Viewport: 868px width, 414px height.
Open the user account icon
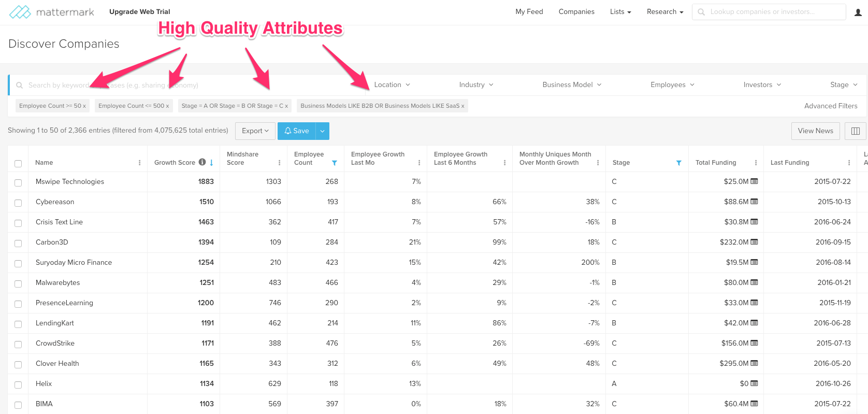point(858,12)
